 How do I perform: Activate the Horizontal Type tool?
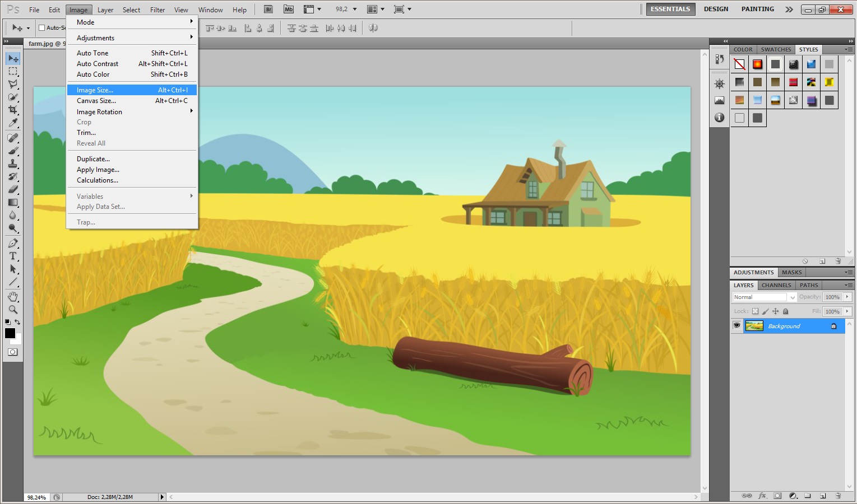[13, 256]
